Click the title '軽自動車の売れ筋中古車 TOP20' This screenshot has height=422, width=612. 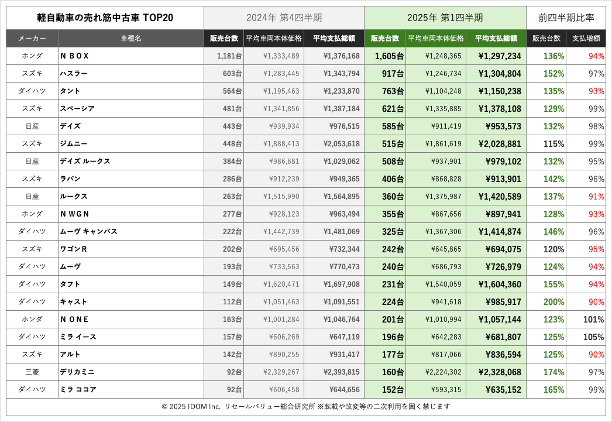point(105,18)
